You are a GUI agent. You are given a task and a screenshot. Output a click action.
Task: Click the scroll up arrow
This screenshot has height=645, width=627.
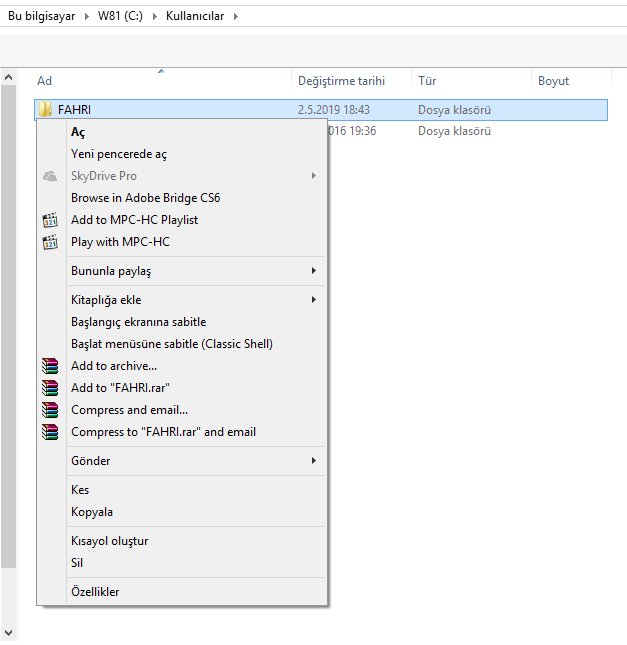point(9,77)
